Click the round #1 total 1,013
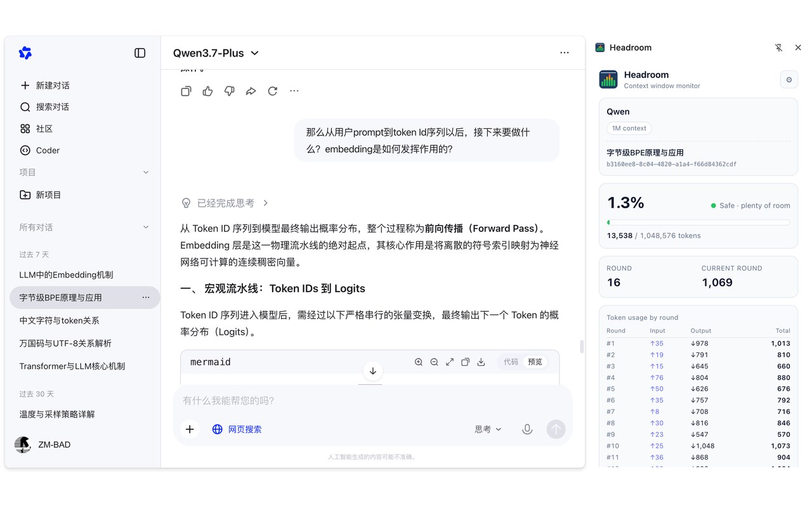The image size is (812, 508). [x=780, y=344]
